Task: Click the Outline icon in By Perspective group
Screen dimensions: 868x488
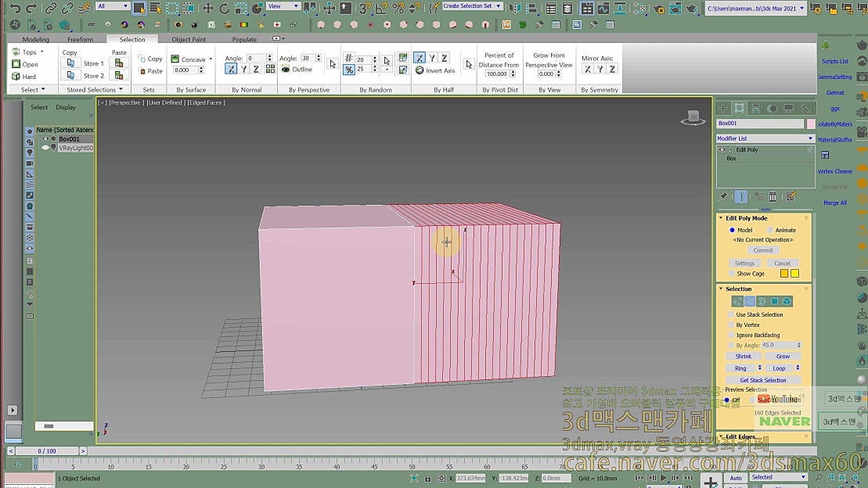Action: pyautogui.click(x=286, y=70)
